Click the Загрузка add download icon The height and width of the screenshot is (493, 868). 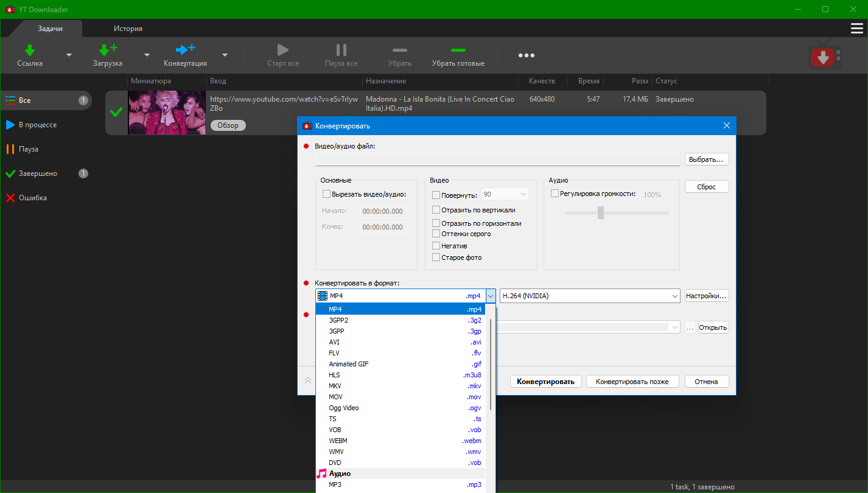[107, 50]
